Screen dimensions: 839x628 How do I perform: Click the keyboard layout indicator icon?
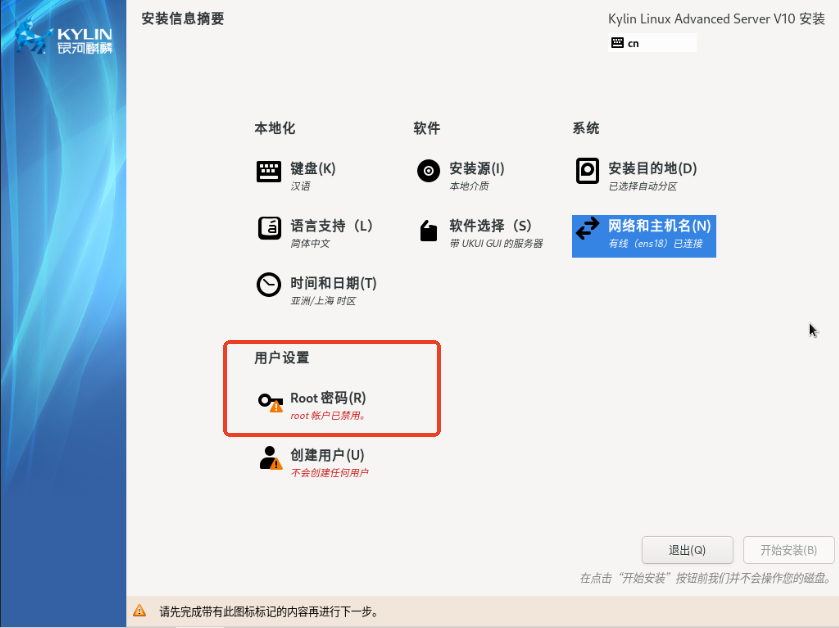[x=617, y=43]
